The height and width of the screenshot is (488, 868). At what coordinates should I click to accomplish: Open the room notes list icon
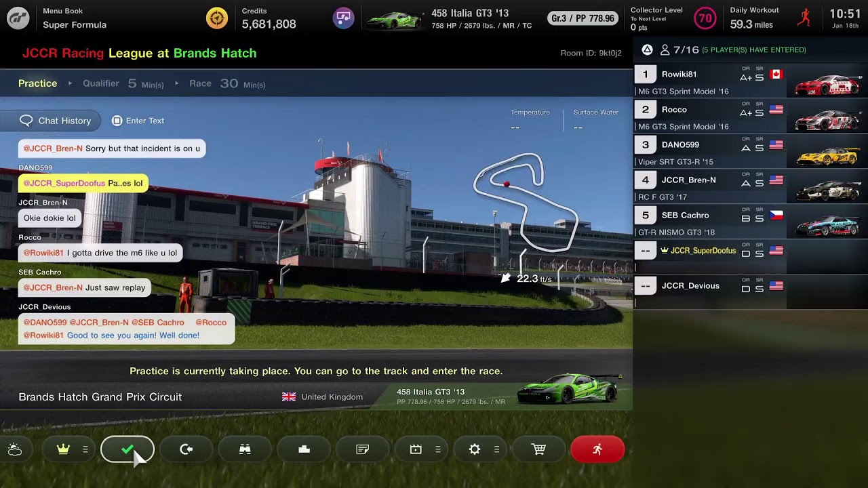click(363, 449)
